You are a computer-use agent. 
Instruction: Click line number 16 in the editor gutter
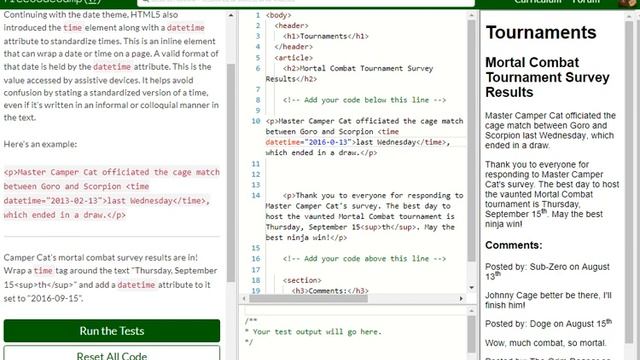pyautogui.click(x=256, y=258)
